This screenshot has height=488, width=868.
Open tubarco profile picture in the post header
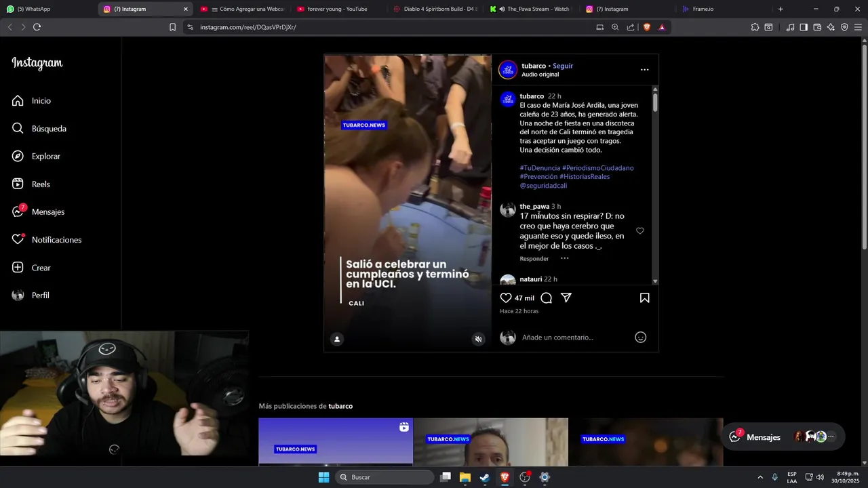(508, 70)
